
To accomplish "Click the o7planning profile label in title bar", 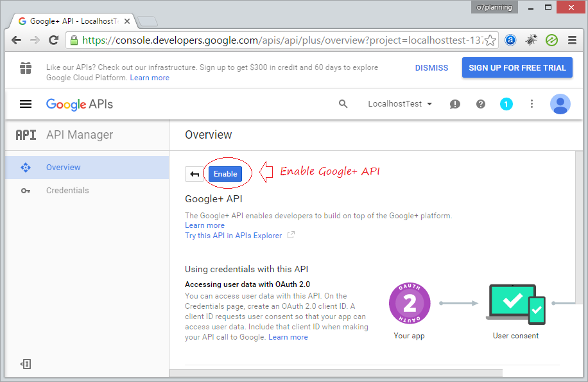I will coord(494,7).
